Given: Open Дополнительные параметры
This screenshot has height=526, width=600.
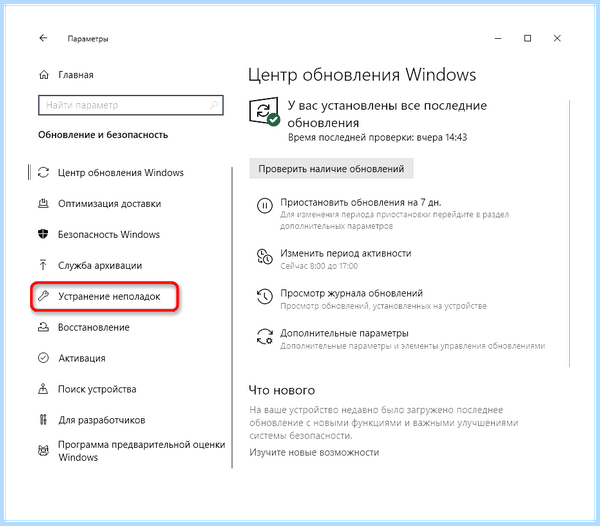Looking at the screenshot, I should click(344, 333).
